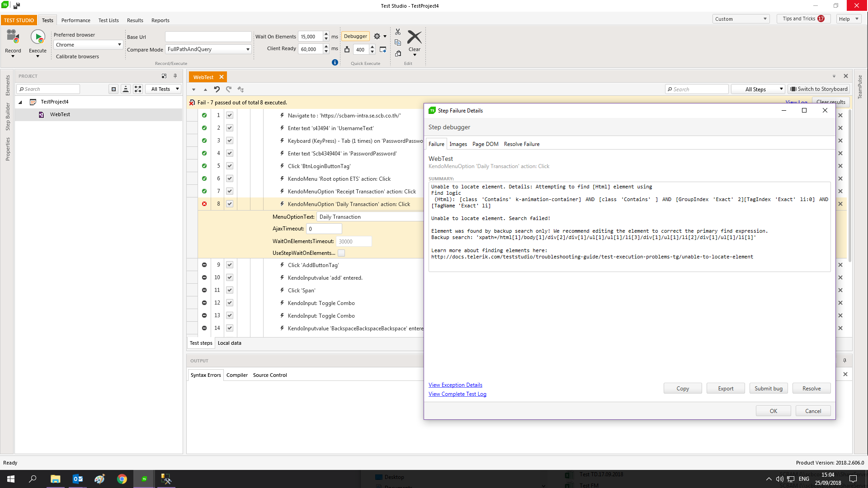
Task: Click the Execute play icon
Action: point(38,38)
